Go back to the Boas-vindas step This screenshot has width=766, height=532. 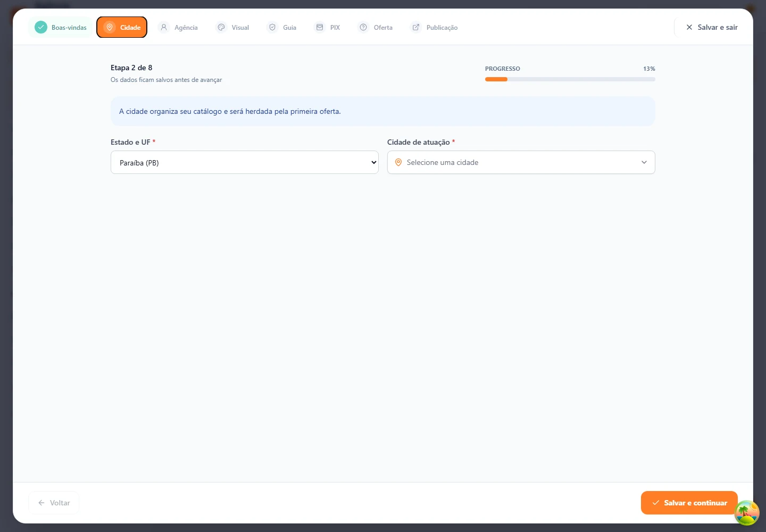[60, 27]
